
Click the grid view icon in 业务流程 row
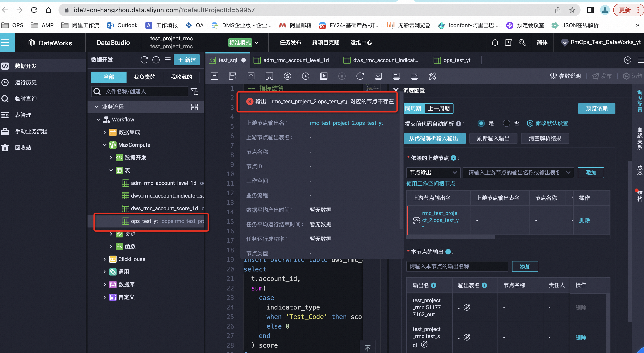pos(195,107)
